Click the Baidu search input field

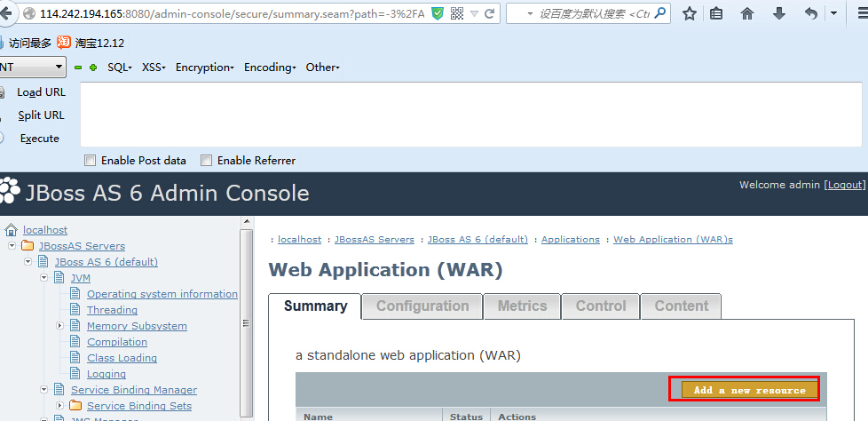(594, 14)
